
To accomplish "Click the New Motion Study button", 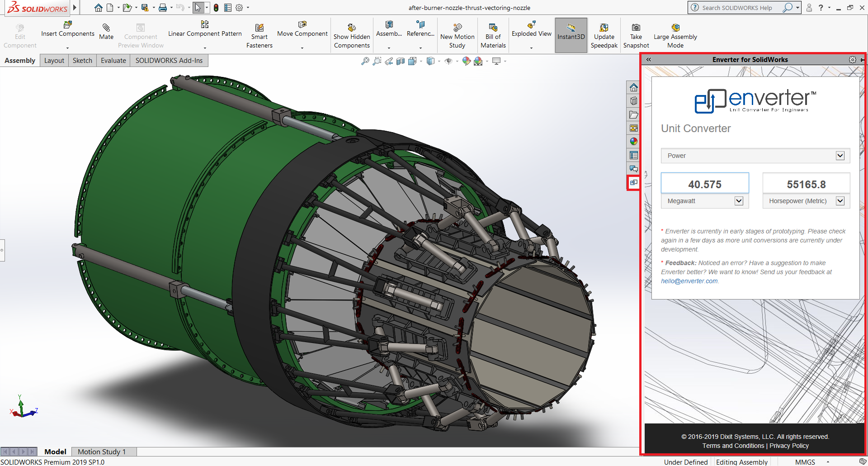I will (458, 35).
